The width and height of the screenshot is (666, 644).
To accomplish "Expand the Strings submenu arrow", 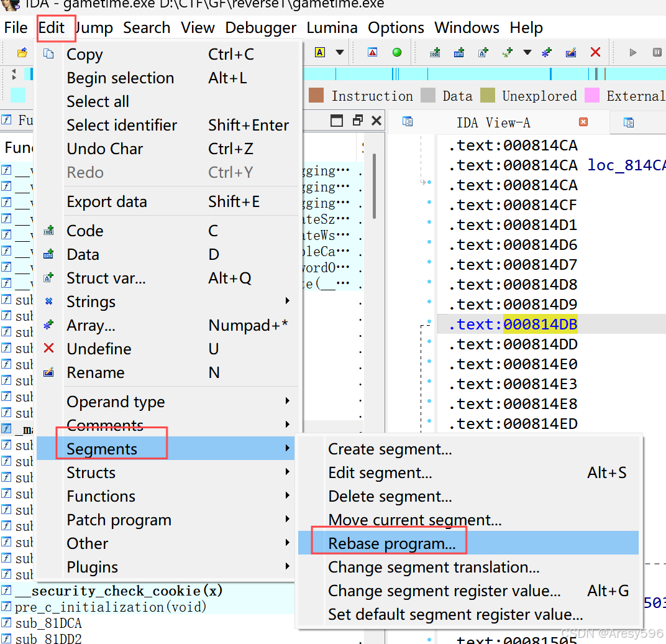I will point(288,301).
